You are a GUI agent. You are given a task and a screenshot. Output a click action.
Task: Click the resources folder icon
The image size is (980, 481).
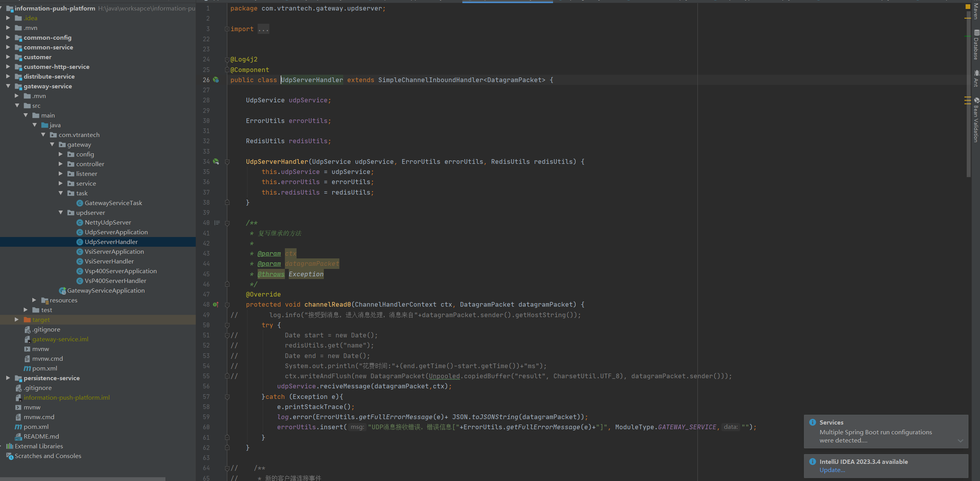click(x=45, y=300)
